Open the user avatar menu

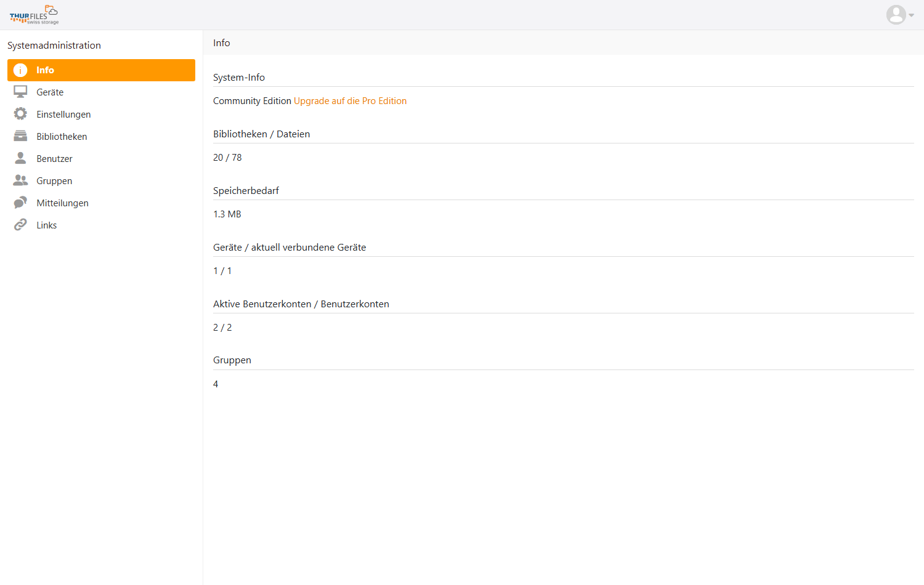(x=896, y=15)
